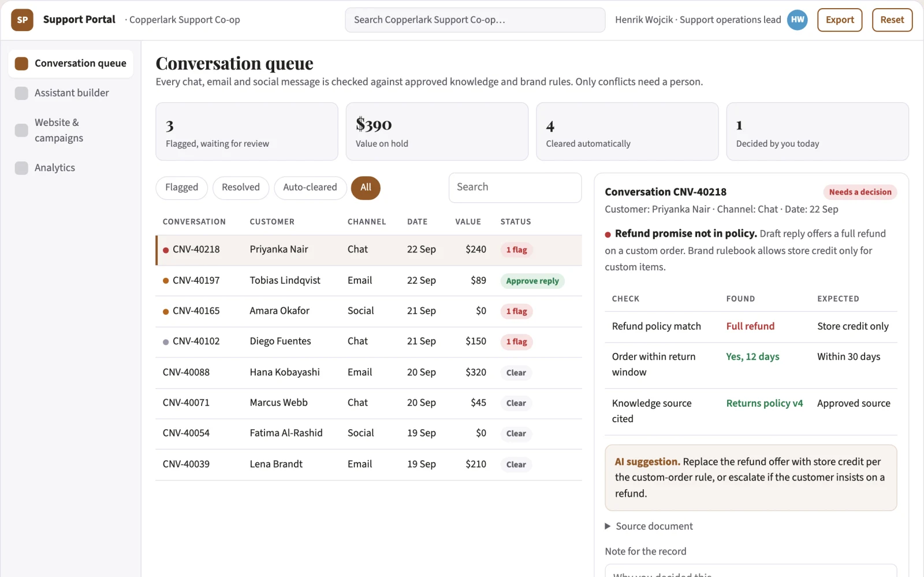This screenshot has height=577, width=924.
Task: Click the Returns policy v4 source
Action: point(765,403)
